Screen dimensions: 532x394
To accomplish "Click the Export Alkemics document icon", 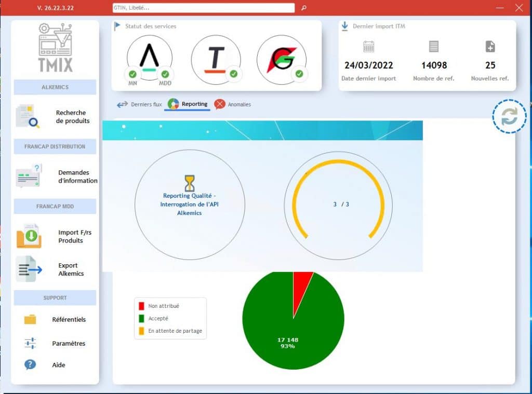I will [28, 269].
